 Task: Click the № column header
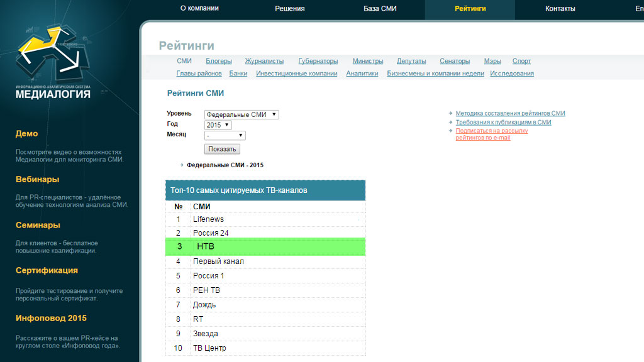[178, 207]
